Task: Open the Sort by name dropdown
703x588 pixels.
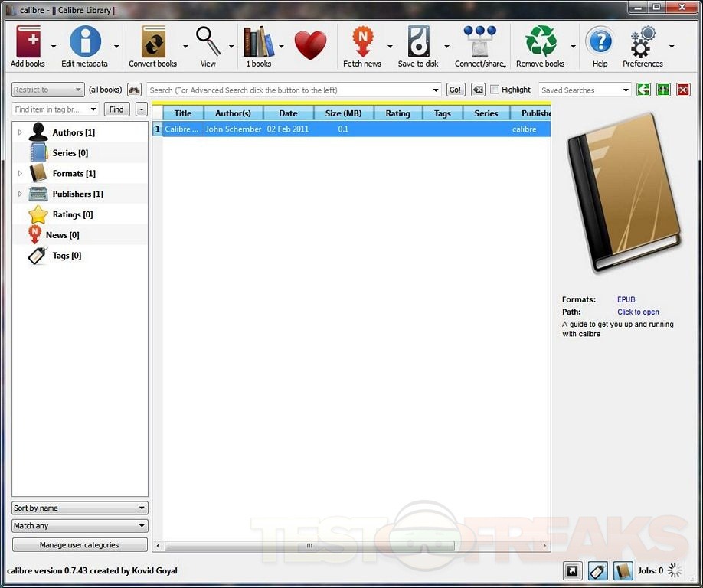Action: (80, 508)
